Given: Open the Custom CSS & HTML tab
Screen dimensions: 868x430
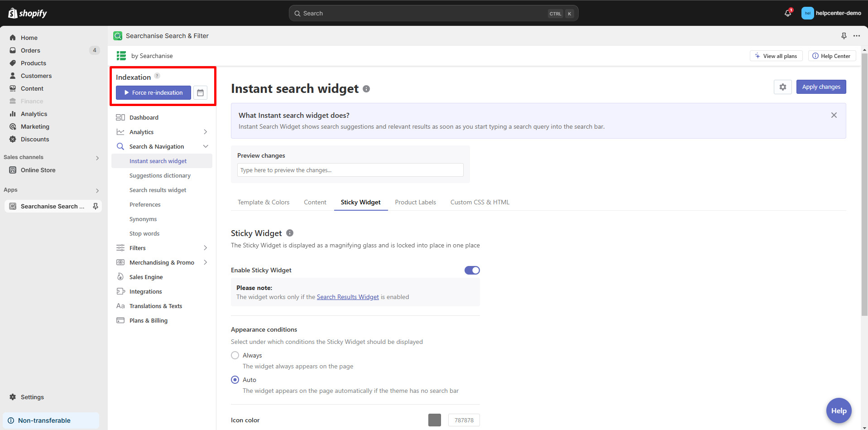Looking at the screenshot, I should [x=480, y=202].
